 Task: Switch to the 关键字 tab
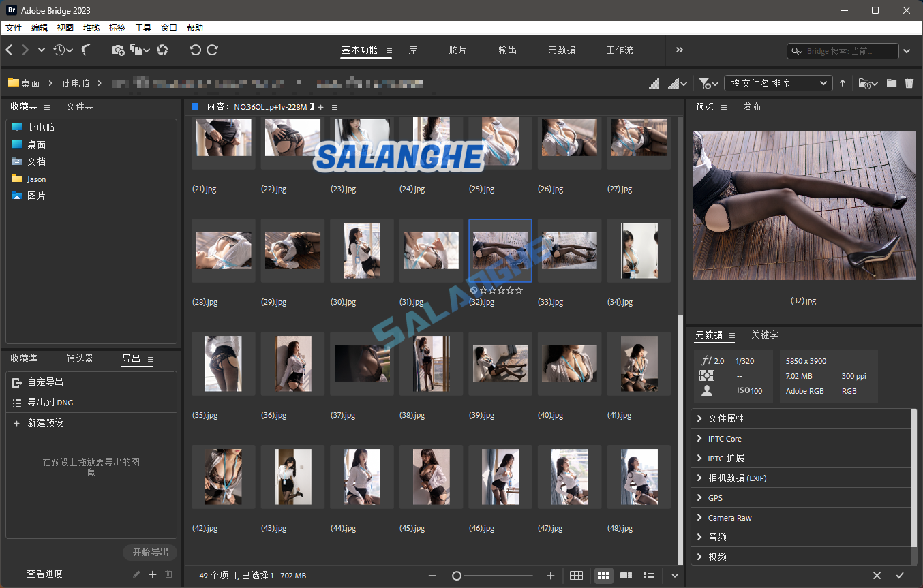click(x=764, y=335)
